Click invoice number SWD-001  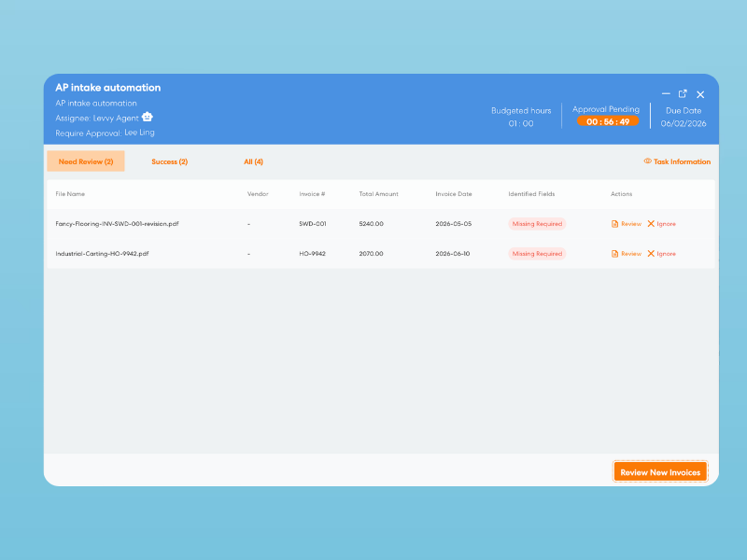pos(313,224)
